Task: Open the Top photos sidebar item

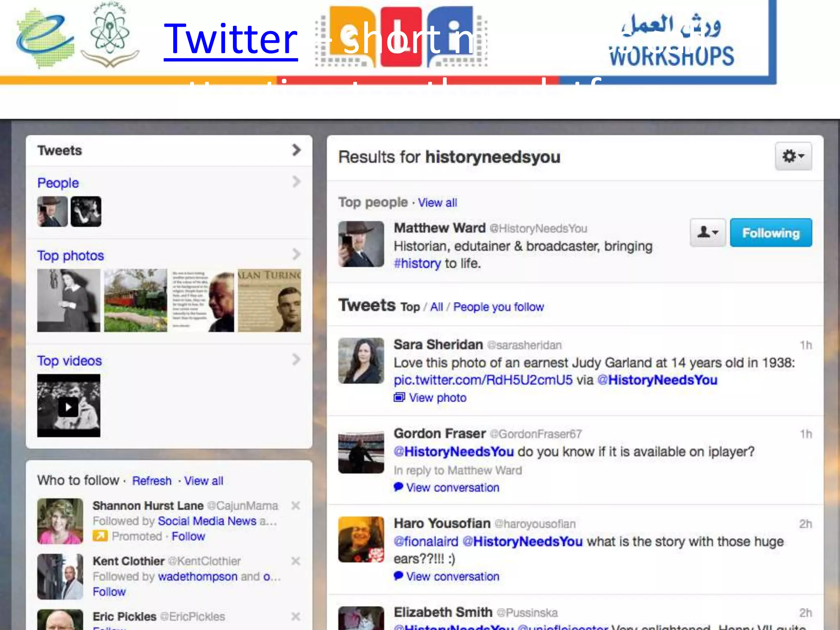Action: pyautogui.click(x=71, y=256)
